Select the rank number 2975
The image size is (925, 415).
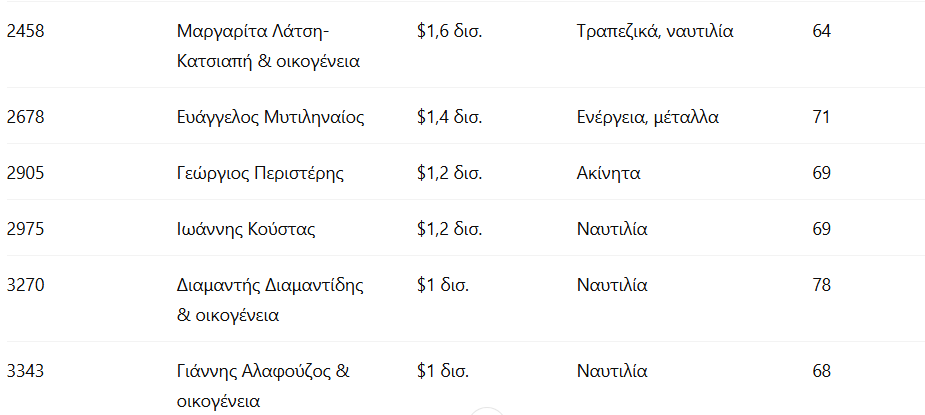(x=25, y=229)
